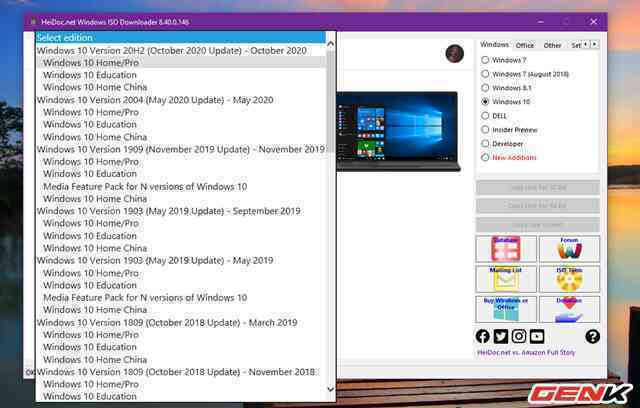Click the Version 2004 May 2020 header
The height and width of the screenshot is (408, 640).
click(x=181, y=100)
